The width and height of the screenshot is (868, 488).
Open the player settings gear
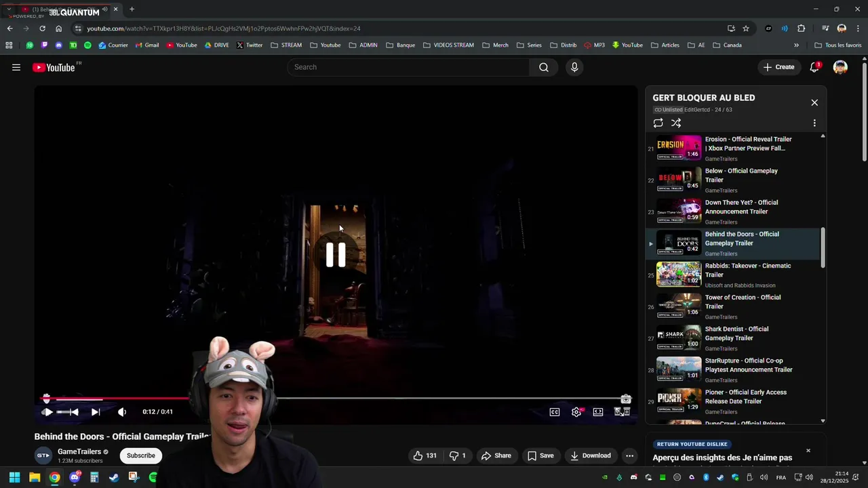point(576,412)
